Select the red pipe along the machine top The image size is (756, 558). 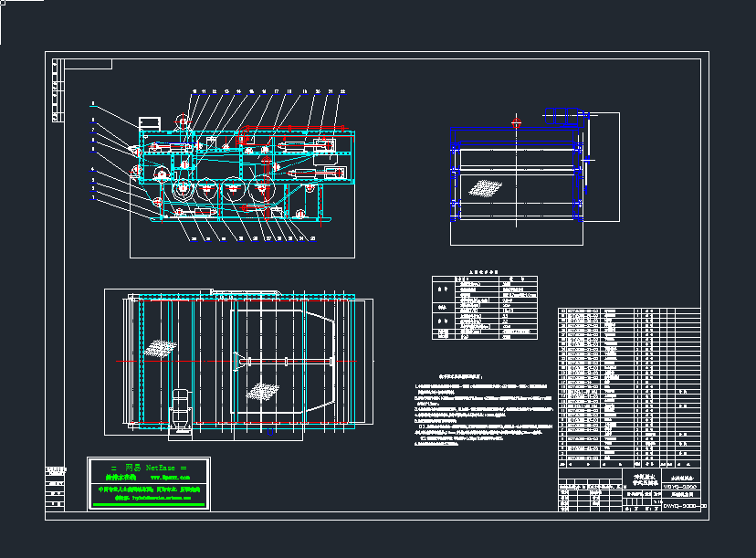pos(292,128)
